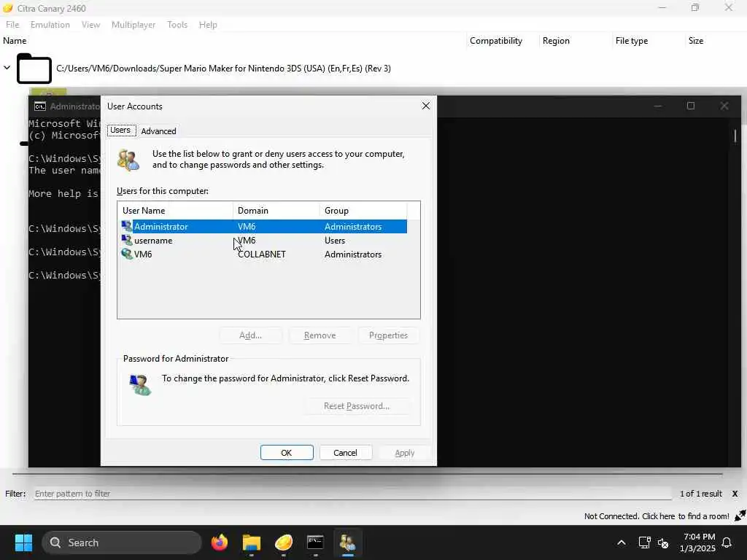Open File Explorer from the taskbar
Screen dimensions: 747x560
pos(251,542)
